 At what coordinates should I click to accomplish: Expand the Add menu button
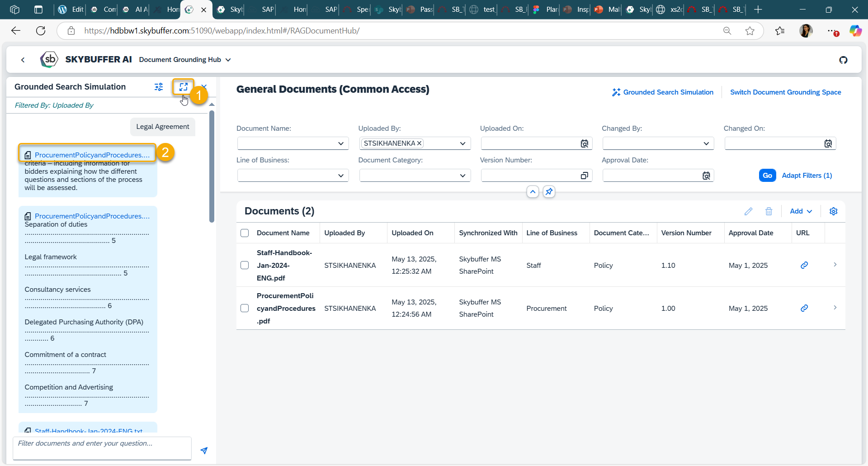tap(801, 211)
